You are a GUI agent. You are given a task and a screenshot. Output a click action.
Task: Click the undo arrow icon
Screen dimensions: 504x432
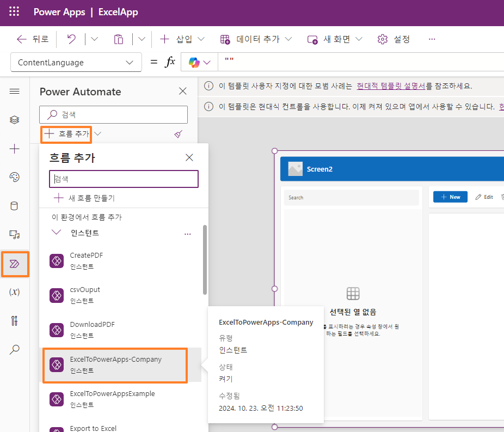(x=71, y=39)
